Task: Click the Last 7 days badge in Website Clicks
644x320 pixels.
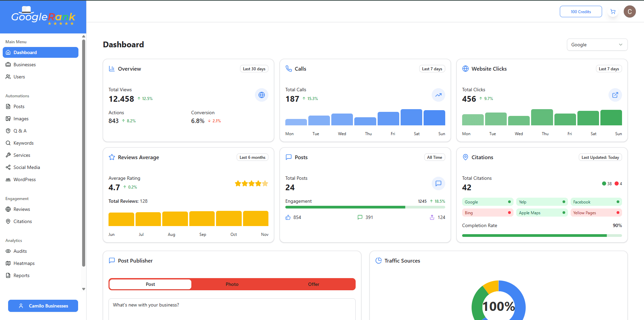Action: pos(609,69)
